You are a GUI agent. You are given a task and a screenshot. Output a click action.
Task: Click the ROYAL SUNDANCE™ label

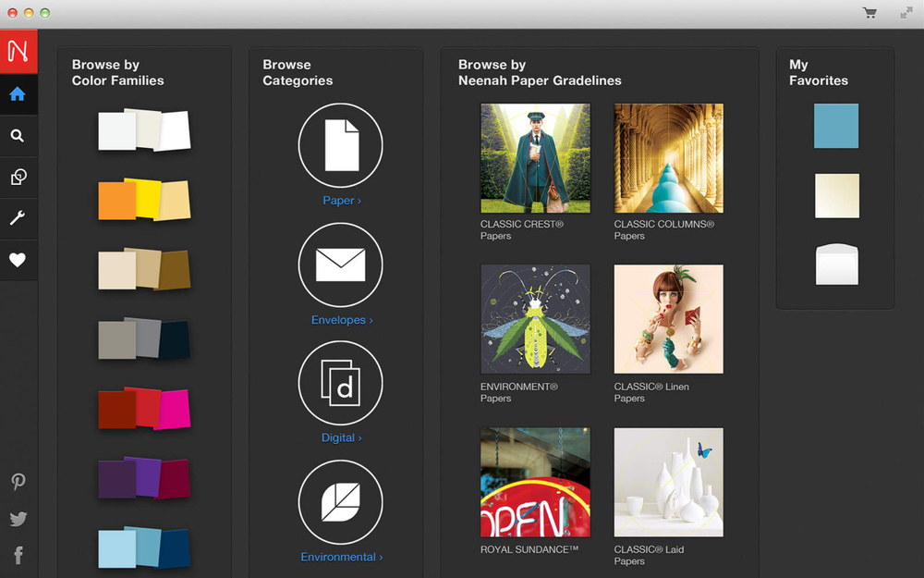click(529, 549)
